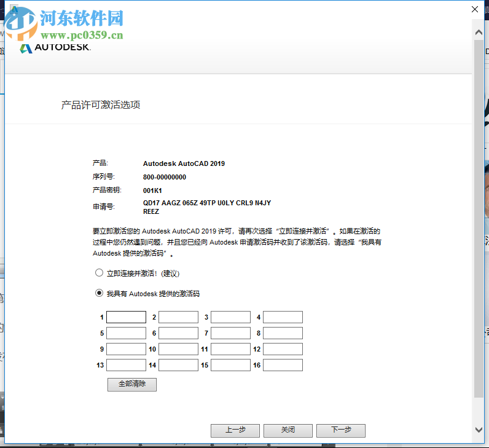Click product key 001K1
This screenshot has width=489, height=448.
[x=152, y=191]
